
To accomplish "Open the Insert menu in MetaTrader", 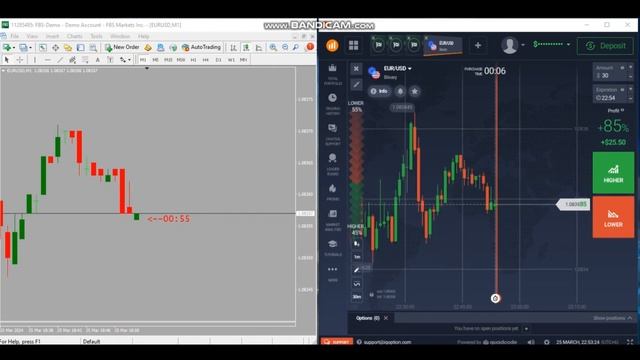I will coord(52,36).
